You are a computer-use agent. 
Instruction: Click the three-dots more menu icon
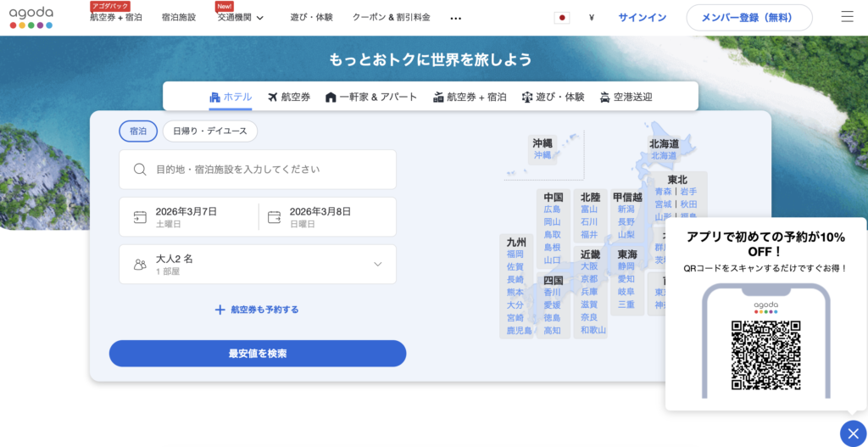coord(456,18)
